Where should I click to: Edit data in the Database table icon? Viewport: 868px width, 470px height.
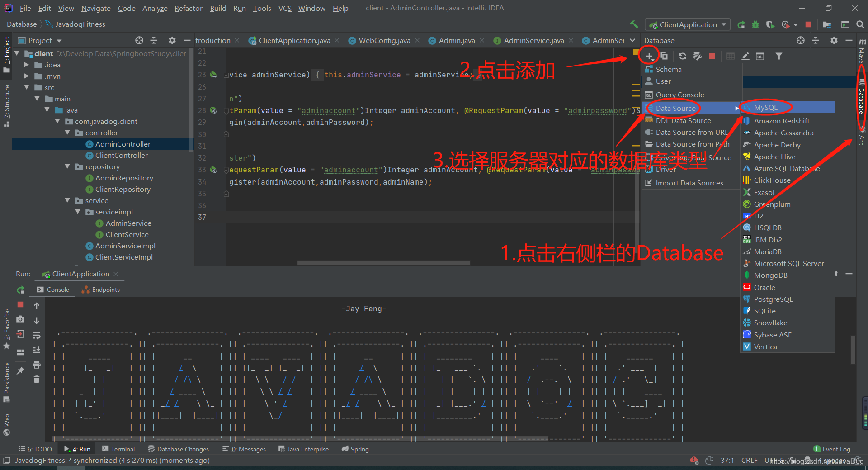click(731, 56)
